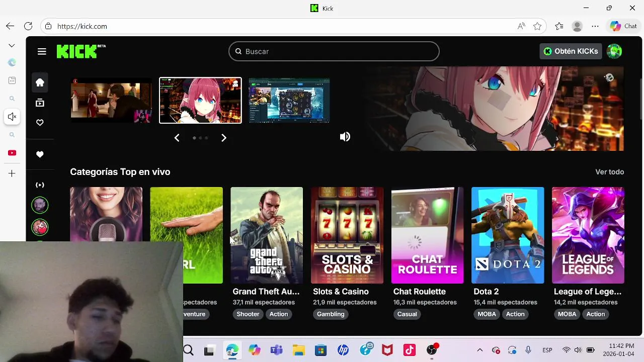The height and width of the screenshot is (362, 644).
Task: Open Copilot Chat button
Action: [x=623, y=26]
